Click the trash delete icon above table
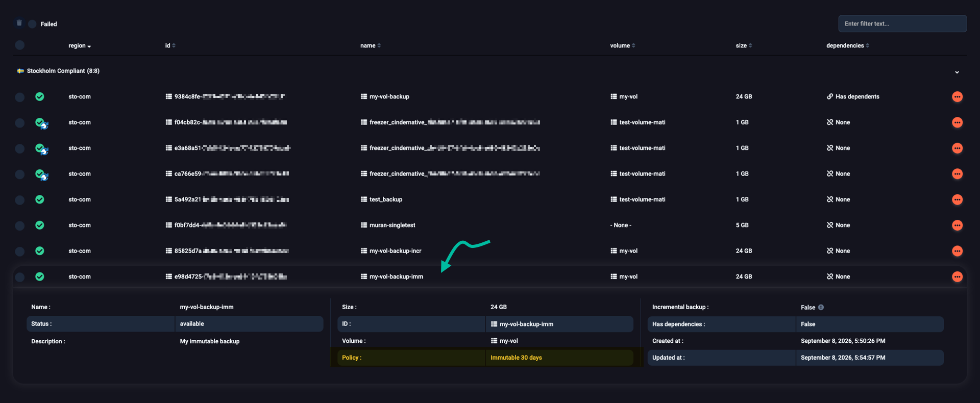Viewport: 980px width, 403px height. click(x=19, y=23)
